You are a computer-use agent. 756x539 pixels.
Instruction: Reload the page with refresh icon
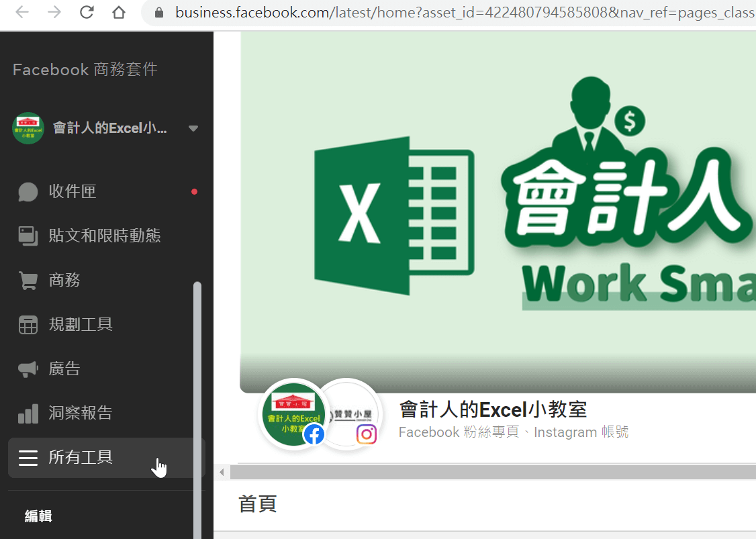tap(87, 12)
